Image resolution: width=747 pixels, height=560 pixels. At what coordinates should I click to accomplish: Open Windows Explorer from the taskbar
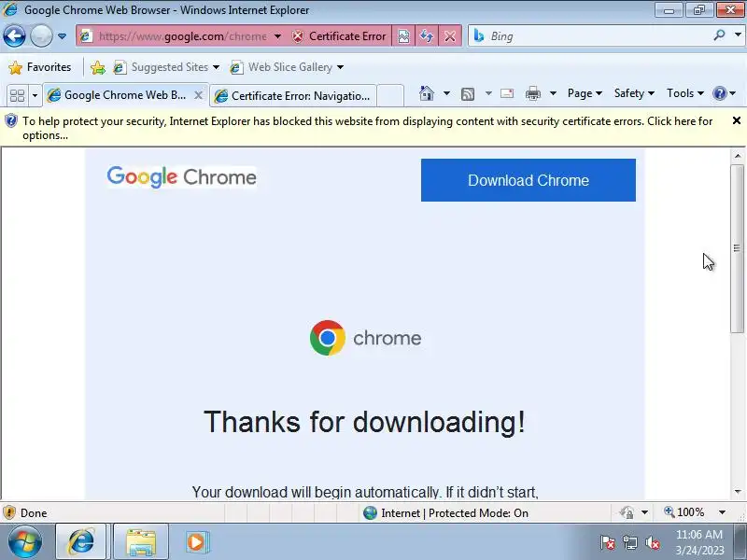141,542
